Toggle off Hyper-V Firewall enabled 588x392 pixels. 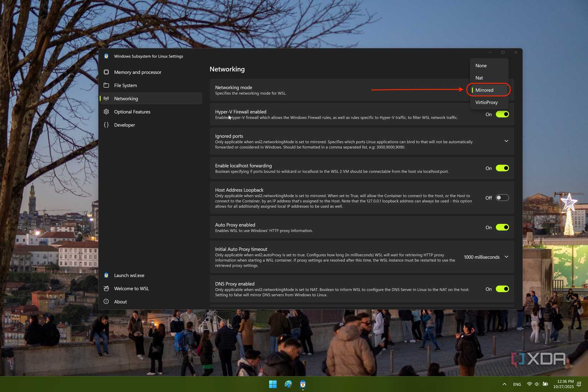(502, 114)
